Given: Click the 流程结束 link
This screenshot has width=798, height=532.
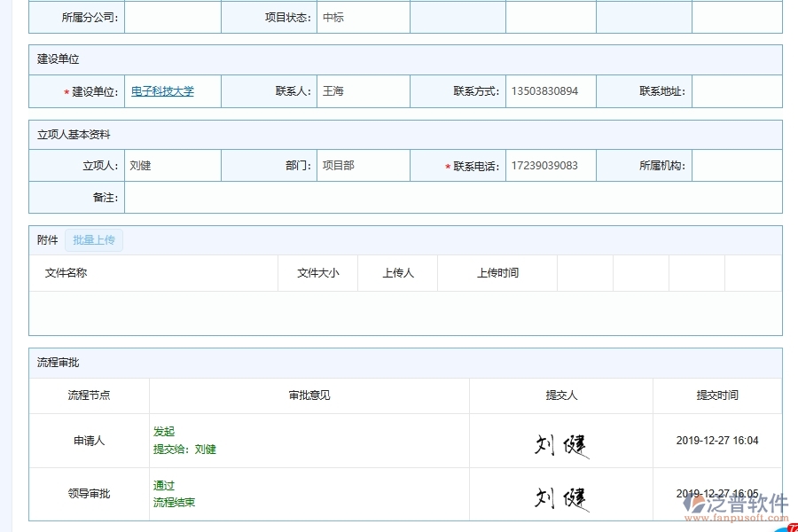Looking at the screenshot, I should (172, 501).
